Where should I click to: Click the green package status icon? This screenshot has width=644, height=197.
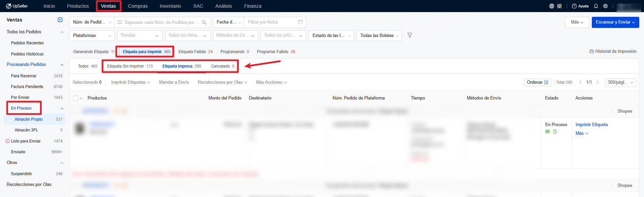[548, 131]
